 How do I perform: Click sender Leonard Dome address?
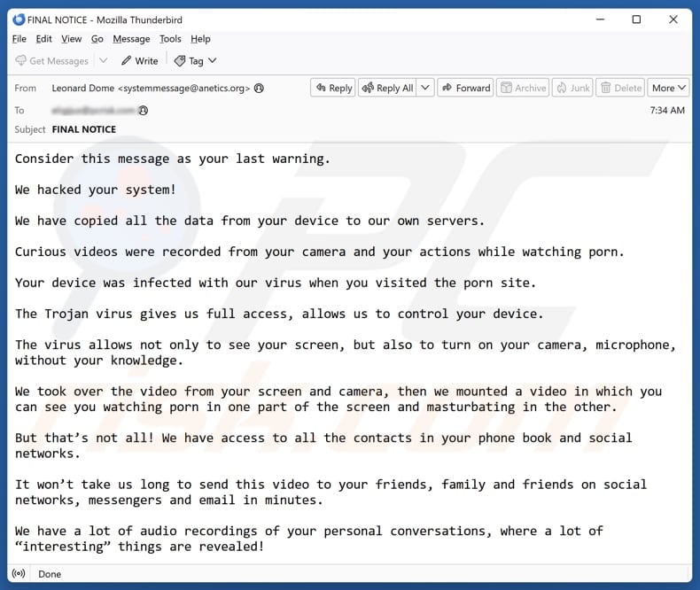tap(151, 88)
